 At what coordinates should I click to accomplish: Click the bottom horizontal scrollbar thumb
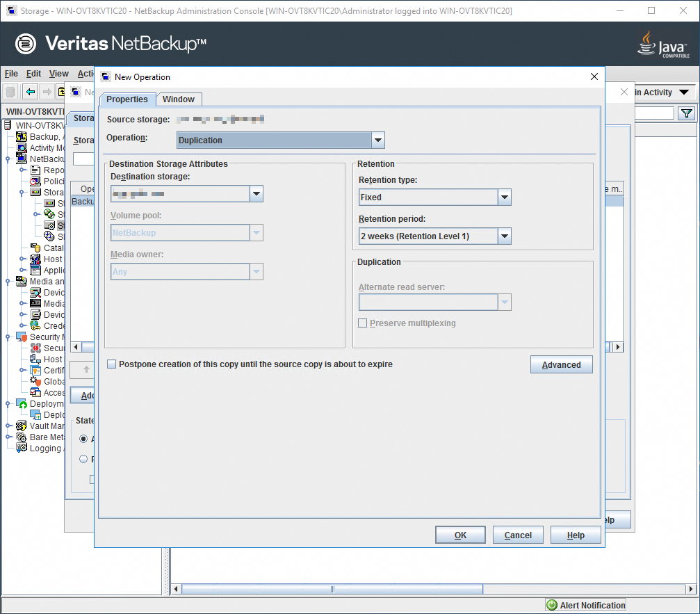point(332,589)
